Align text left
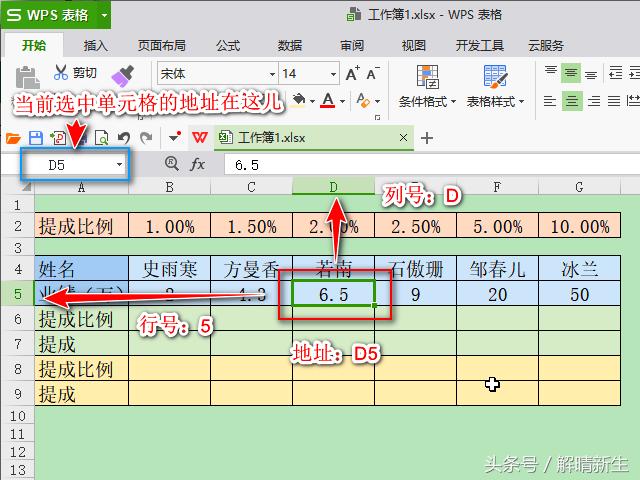The width and height of the screenshot is (640, 480). coord(550,100)
